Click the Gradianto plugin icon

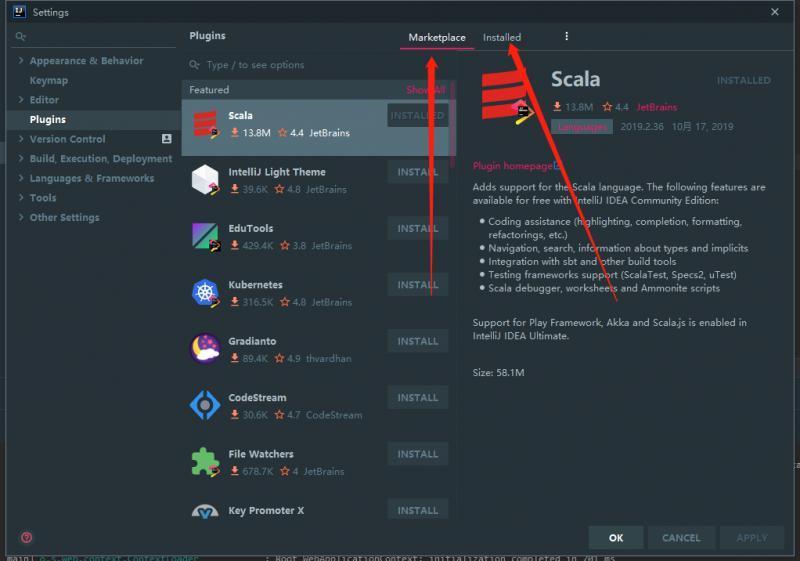(x=205, y=349)
